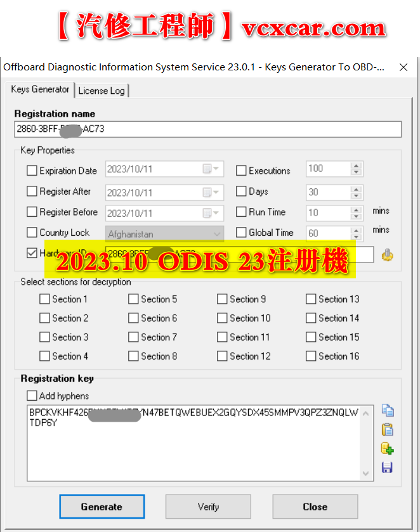Tick the Section 11 checkbox
This screenshot has width=420, height=532.
222,337
